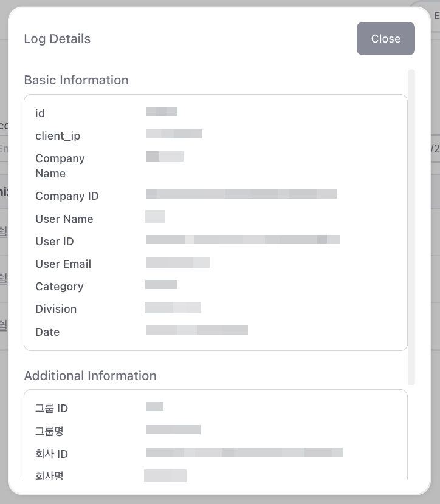Select the User ID value
The height and width of the screenshot is (504, 440).
point(242,240)
